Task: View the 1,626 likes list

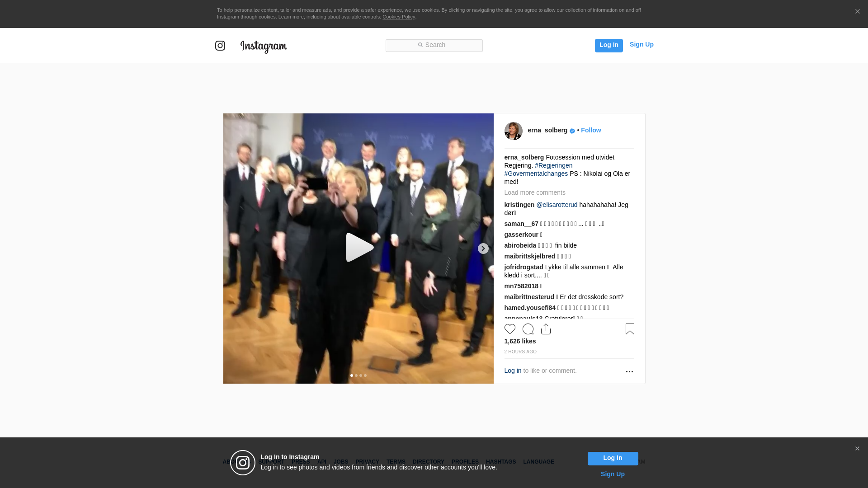Action: 520,341
